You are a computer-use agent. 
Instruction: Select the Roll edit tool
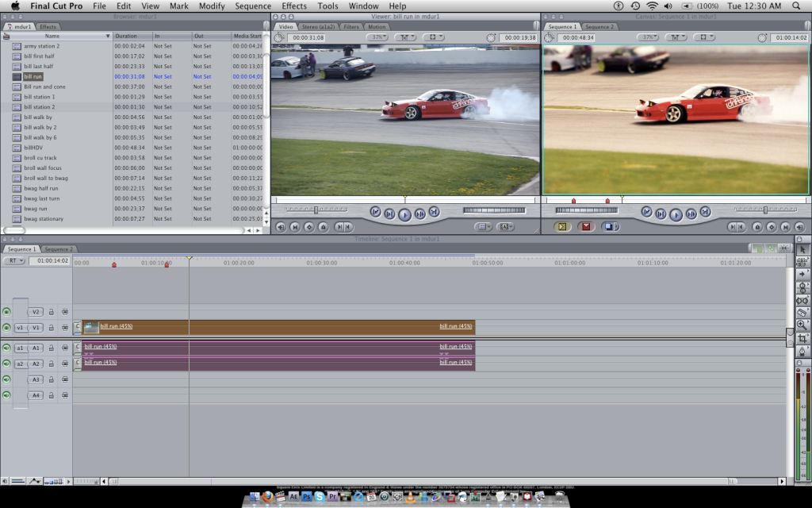(x=802, y=287)
